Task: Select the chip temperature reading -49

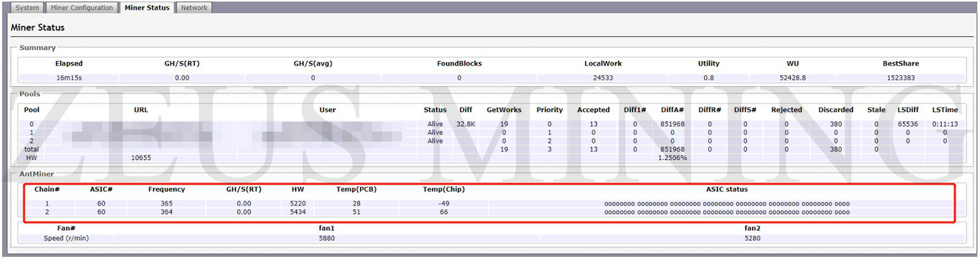Action: coord(443,203)
